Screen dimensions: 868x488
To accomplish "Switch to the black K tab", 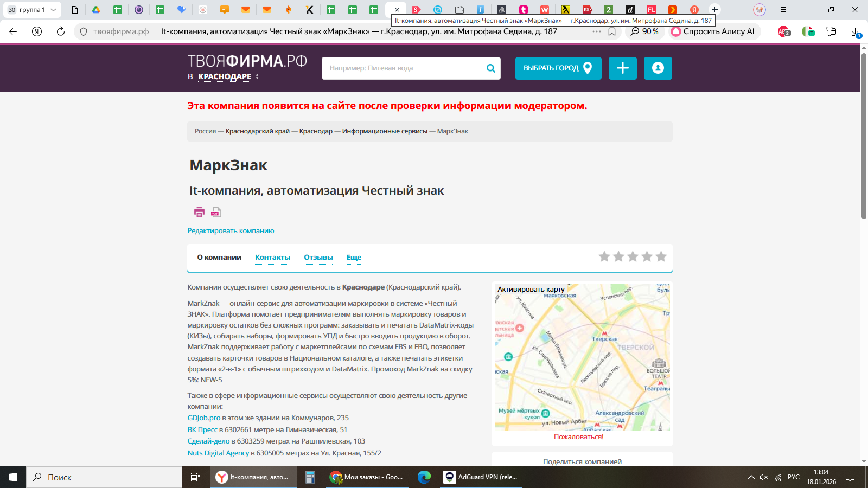I will [x=310, y=10].
